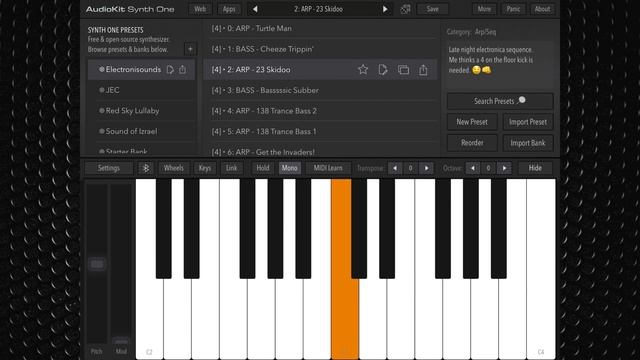Select preset 3: BASS - Basssssic Subber
This screenshot has width=640, height=360.
click(x=320, y=90)
